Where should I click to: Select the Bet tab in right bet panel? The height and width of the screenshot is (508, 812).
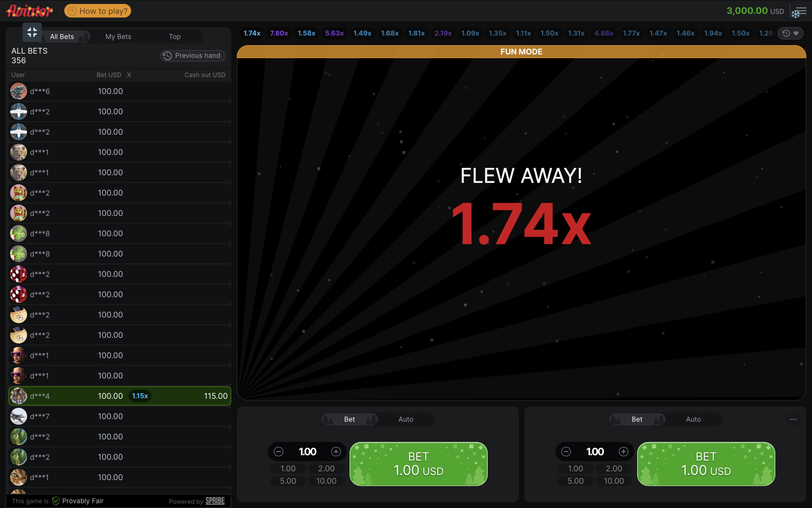[x=637, y=419]
